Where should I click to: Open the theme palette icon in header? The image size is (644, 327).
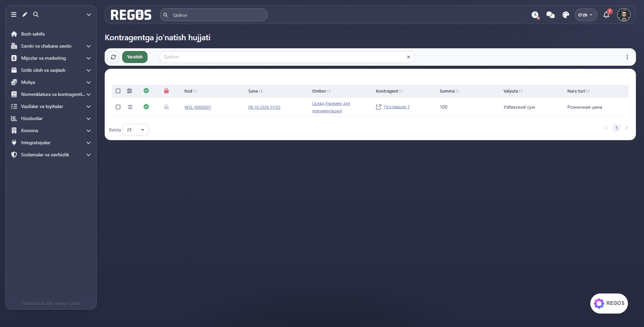[566, 15]
